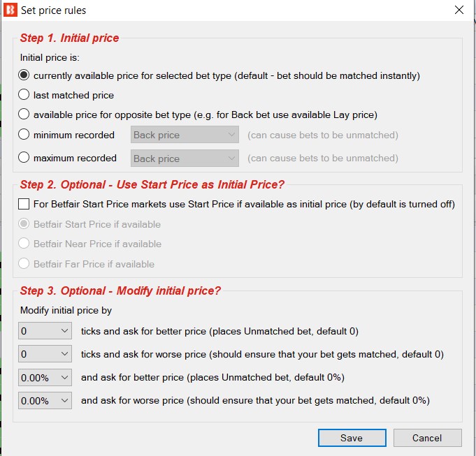Open the maximum recorded Back price dropdown
Image resolution: width=476 pixels, height=456 pixels.
pos(185,159)
